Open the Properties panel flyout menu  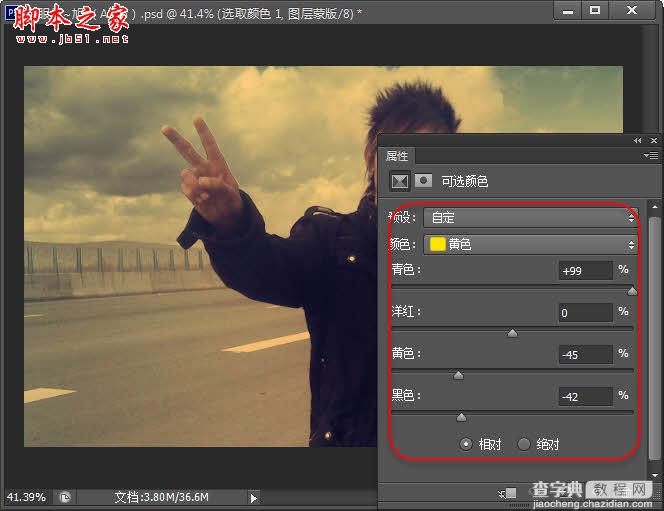[651, 156]
